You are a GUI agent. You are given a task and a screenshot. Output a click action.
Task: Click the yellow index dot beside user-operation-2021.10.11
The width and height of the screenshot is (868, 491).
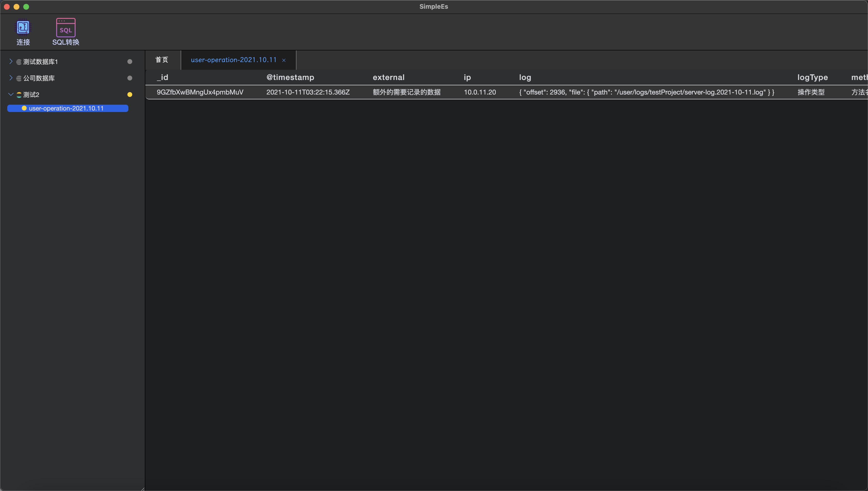pyautogui.click(x=24, y=108)
